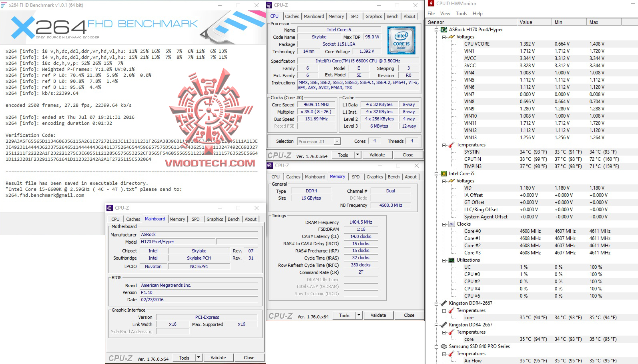Open Graphics tab in top CPU-Z window

pyautogui.click(x=374, y=16)
